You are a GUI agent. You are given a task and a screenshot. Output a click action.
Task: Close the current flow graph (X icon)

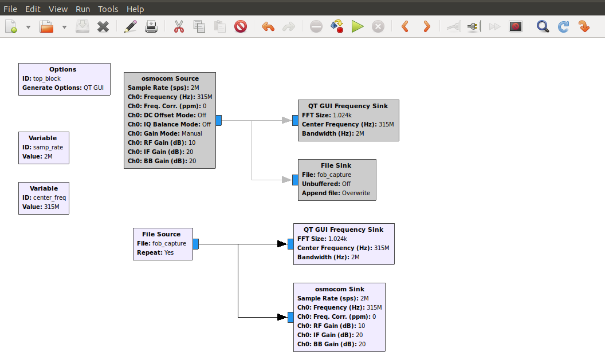(x=103, y=26)
